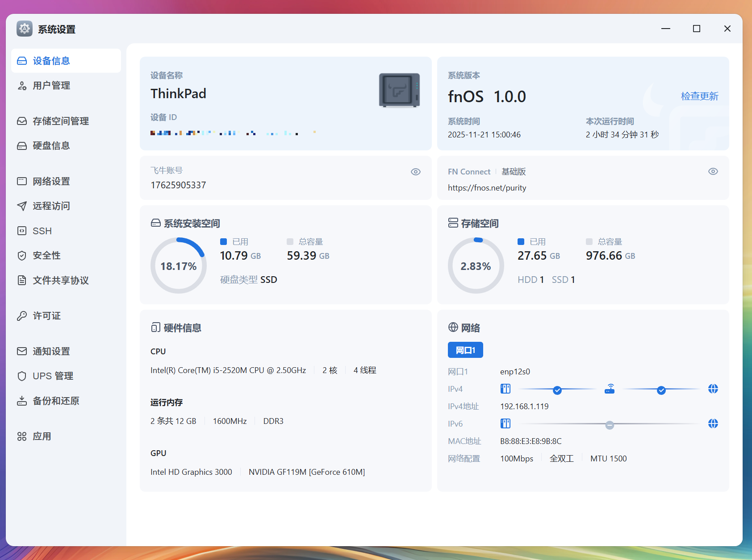
Task: Click the 系统设置 gear icon in title bar
Action: pos(25,29)
